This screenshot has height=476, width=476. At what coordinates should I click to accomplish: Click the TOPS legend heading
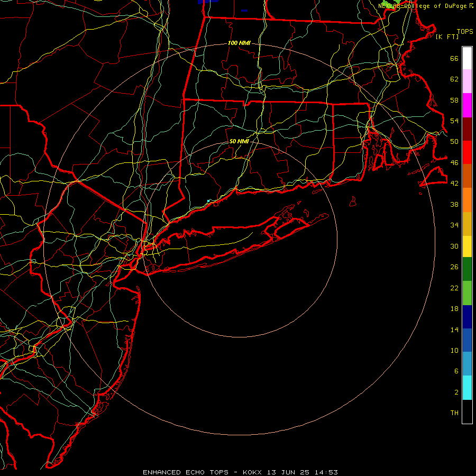click(465, 31)
